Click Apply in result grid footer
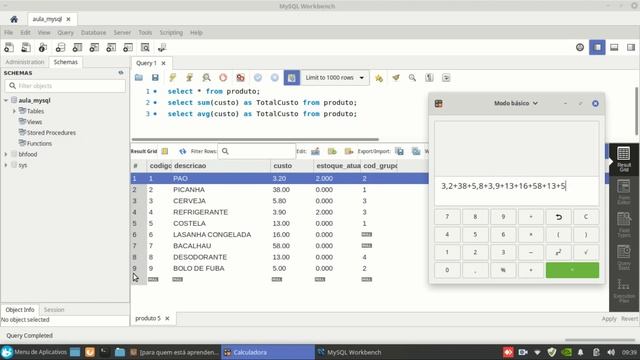This screenshot has width=640, height=360. click(609, 319)
